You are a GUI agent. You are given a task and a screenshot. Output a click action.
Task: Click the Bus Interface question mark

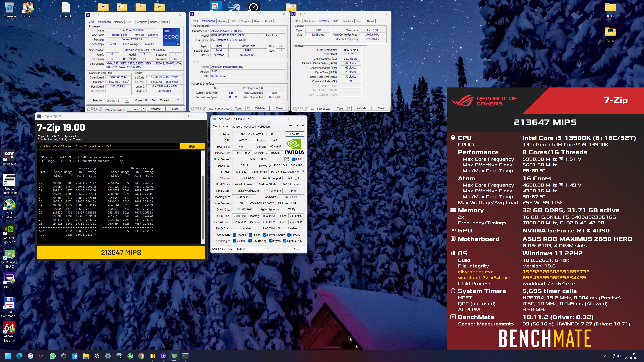tap(303, 172)
